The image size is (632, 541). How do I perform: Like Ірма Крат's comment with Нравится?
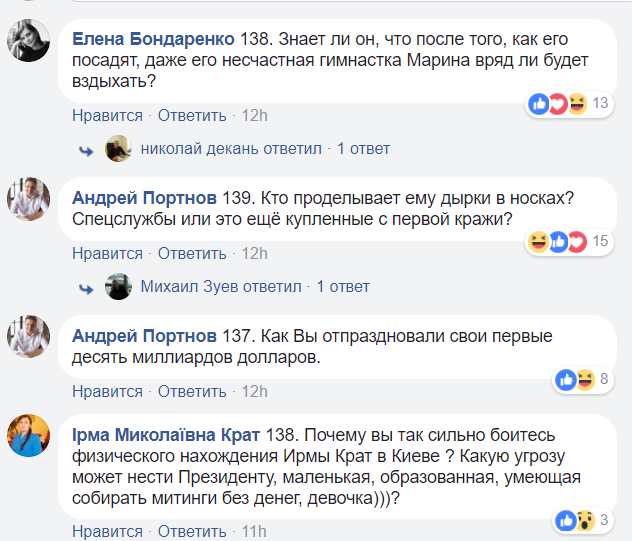[x=107, y=529]
